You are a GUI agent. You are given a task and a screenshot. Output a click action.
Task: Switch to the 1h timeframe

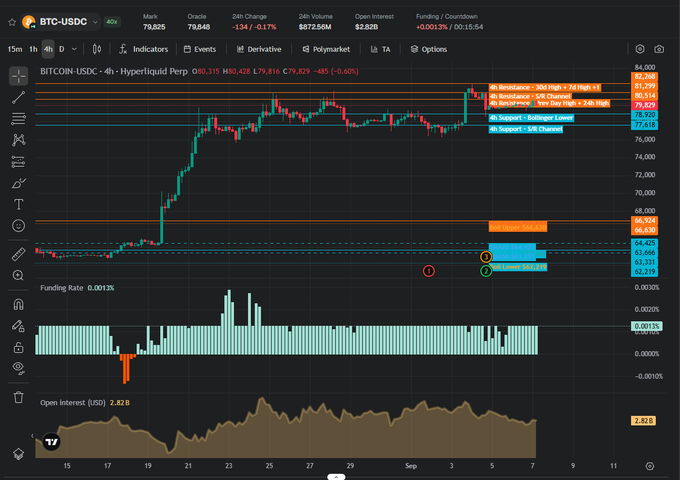[33, 49]
